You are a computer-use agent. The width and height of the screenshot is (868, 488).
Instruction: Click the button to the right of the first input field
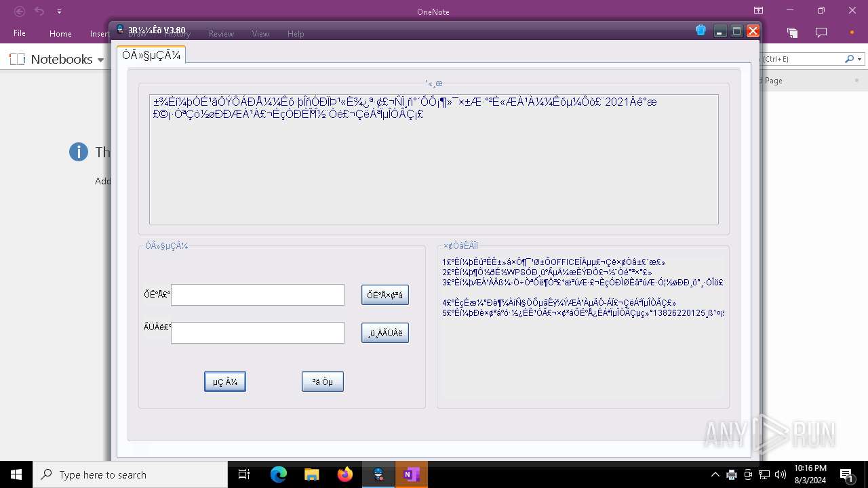point(385,295)
